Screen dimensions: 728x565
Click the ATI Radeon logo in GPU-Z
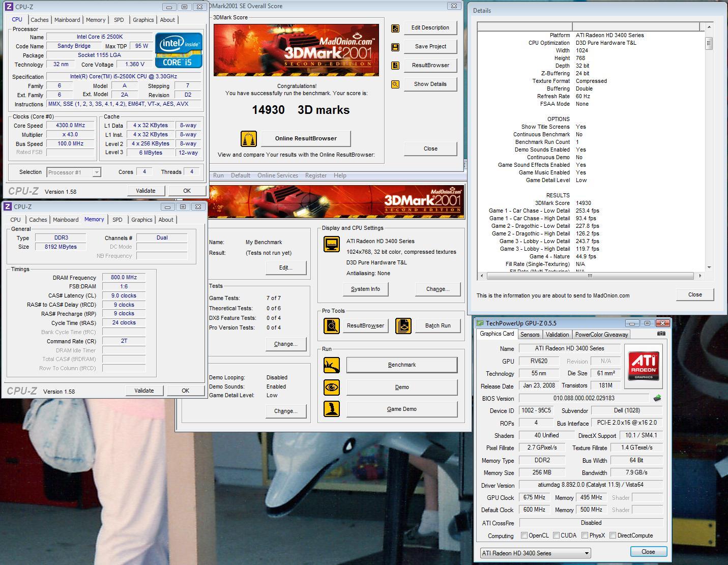(644, 365)
